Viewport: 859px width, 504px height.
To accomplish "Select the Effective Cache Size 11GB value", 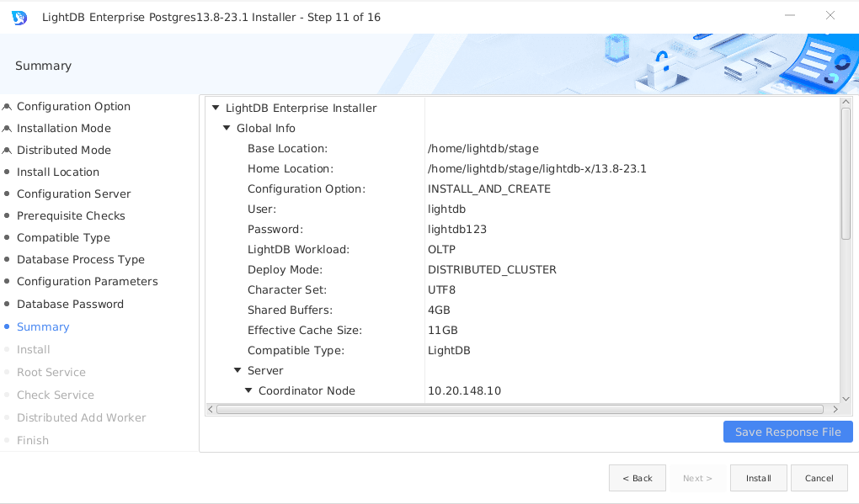I will tap(443, 331).
